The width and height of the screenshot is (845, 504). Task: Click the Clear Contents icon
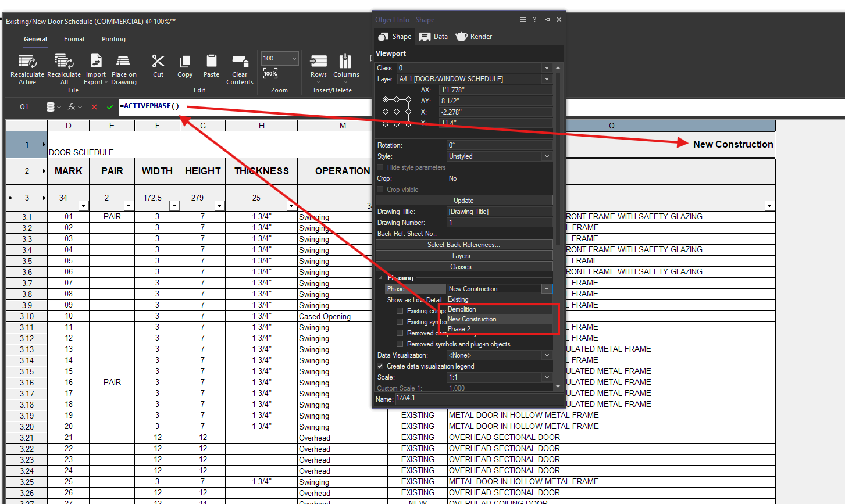click(240, 62)
